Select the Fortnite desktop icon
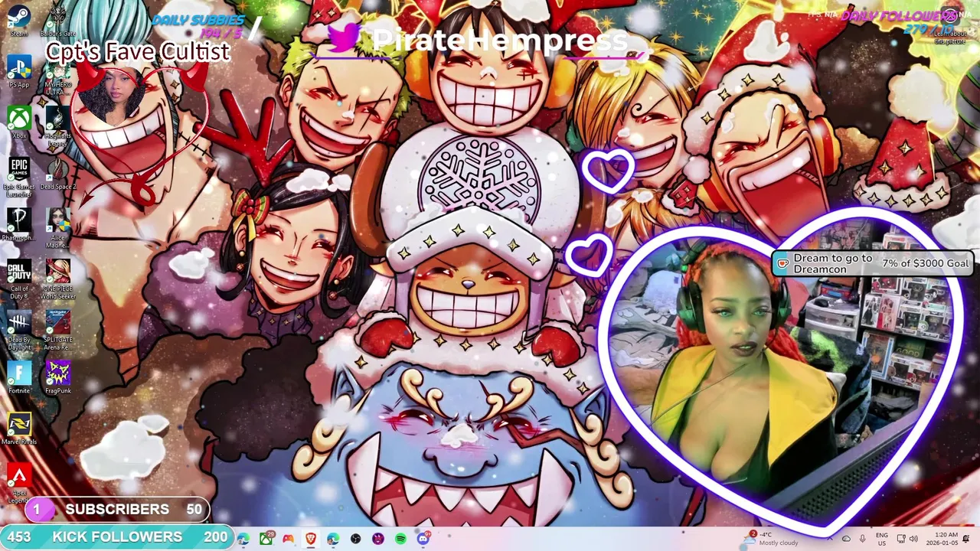Screen dimensions: 980x551 19,377
